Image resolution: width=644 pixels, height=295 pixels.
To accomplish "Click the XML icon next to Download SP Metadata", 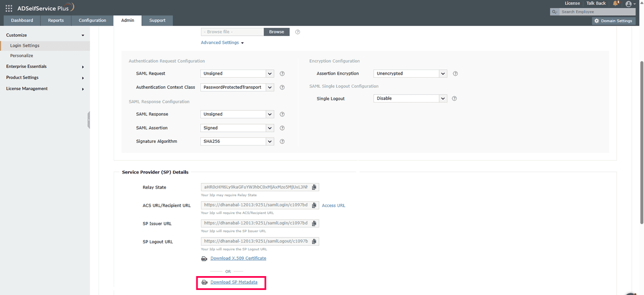I will 204,282.
